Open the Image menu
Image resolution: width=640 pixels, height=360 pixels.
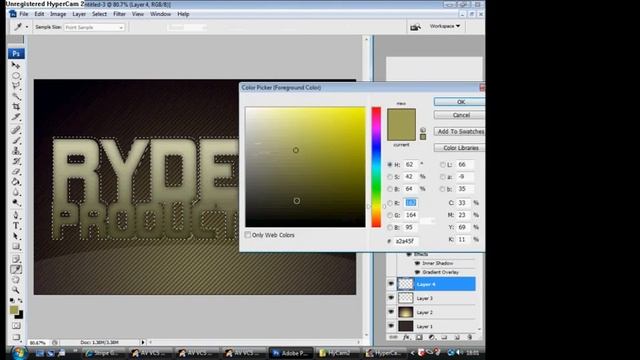point(58,14)
